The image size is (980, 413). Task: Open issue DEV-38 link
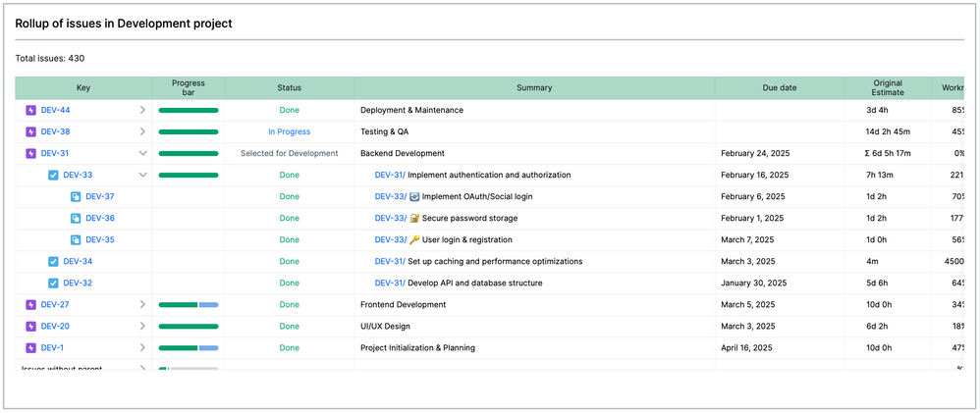click(x=55, y=131)
